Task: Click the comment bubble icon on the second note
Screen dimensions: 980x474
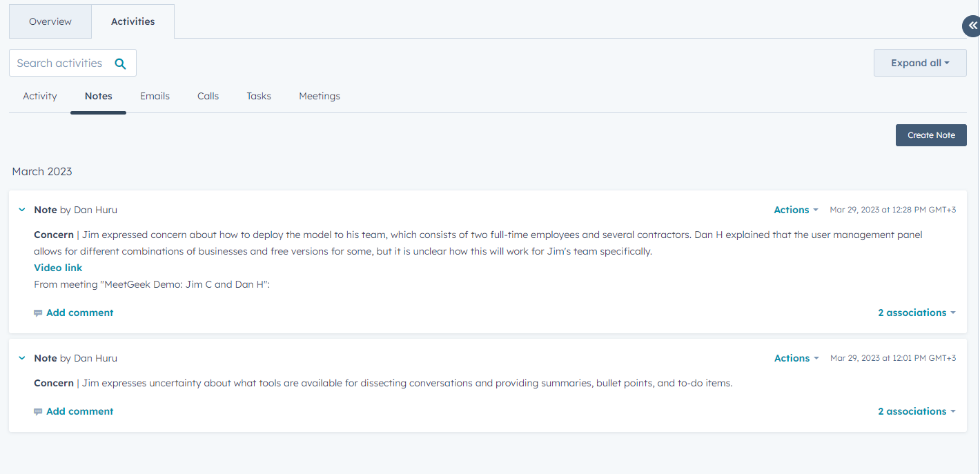Action: tap(39, 411)
